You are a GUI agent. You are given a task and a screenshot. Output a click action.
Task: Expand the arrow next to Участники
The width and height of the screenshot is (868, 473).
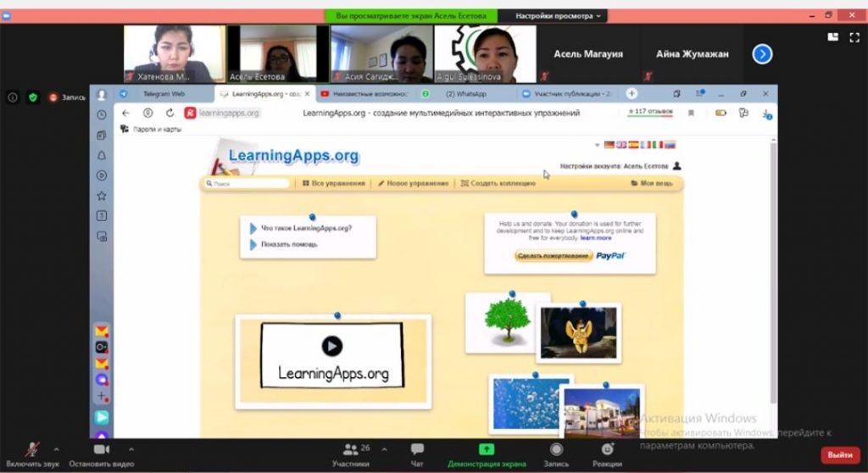coord(384,449)
